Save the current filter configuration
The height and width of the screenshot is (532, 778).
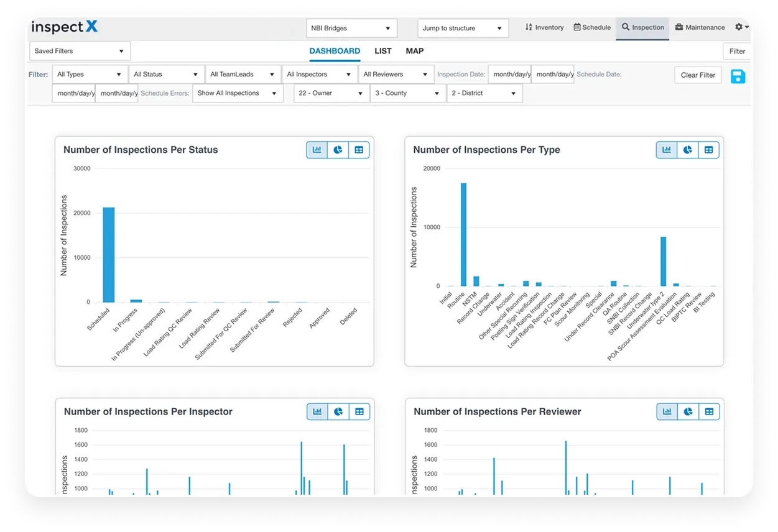738,76
